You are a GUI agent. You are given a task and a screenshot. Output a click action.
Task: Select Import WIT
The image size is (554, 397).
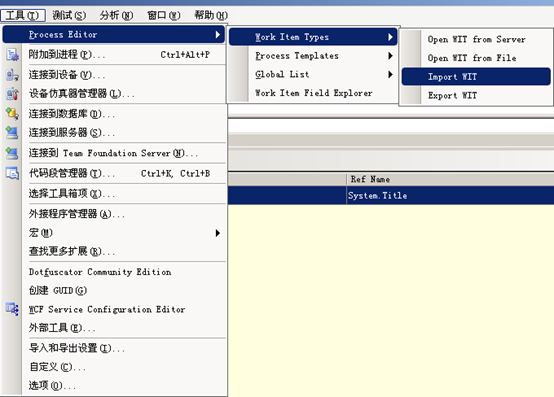[x=476, y=77]
